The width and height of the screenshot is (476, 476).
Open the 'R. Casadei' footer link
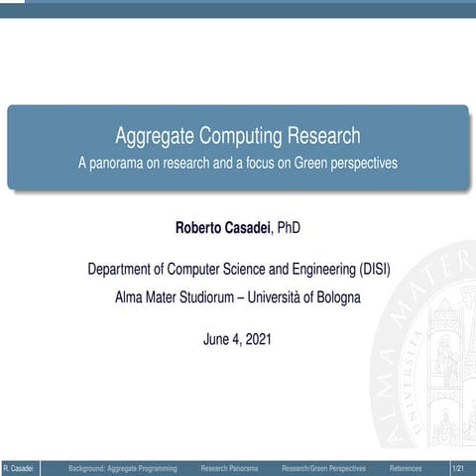click(x=19, y=468)
